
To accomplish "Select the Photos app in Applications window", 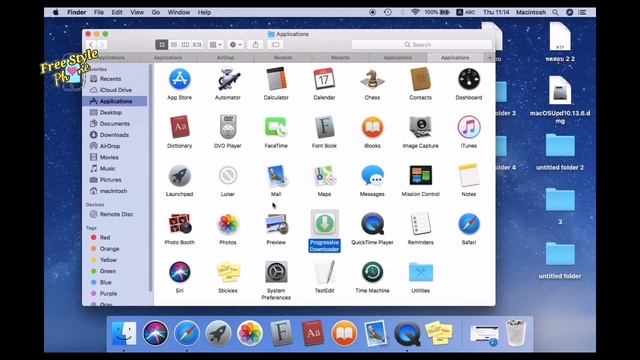I will (228, 224).
